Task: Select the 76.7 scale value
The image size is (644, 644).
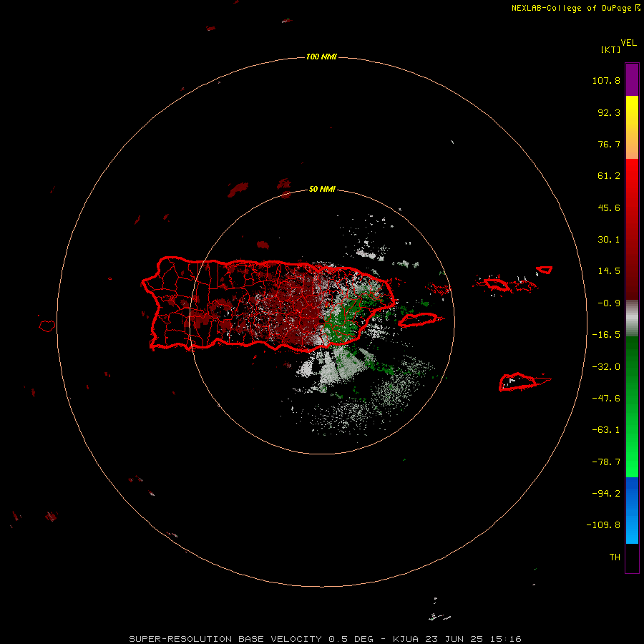Action: [609, 144]
